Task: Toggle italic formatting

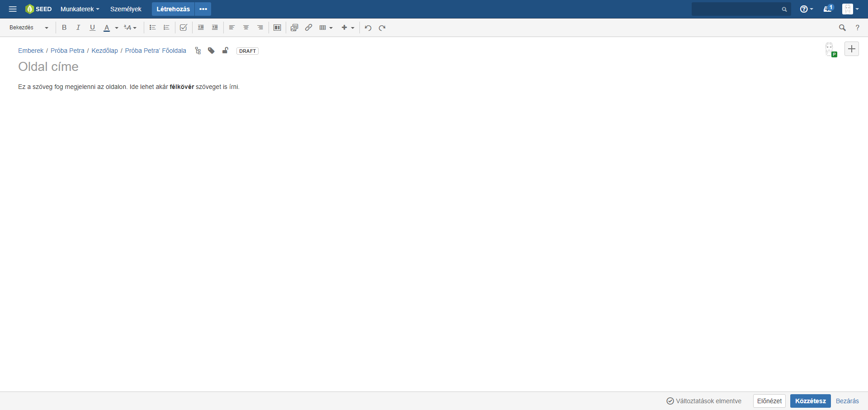Action: (78, 28)
